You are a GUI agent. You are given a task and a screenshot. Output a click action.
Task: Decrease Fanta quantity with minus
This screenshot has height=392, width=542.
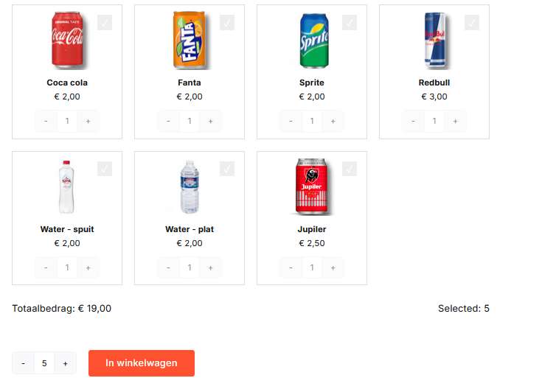click(168, 121)
